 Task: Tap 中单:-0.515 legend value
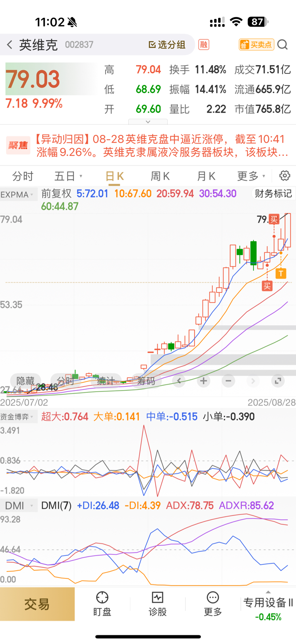pyautogui.click(x=172, y=417)
